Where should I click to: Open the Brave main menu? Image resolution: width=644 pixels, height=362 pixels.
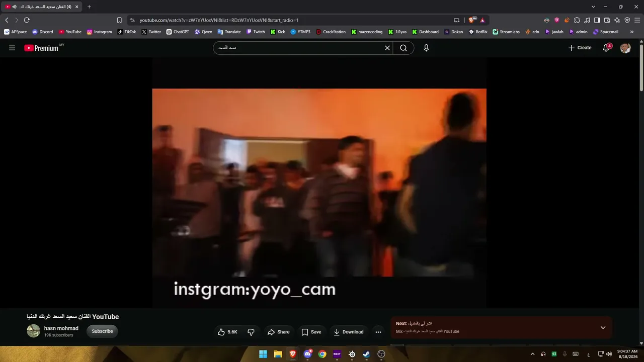tap(637, 20)
